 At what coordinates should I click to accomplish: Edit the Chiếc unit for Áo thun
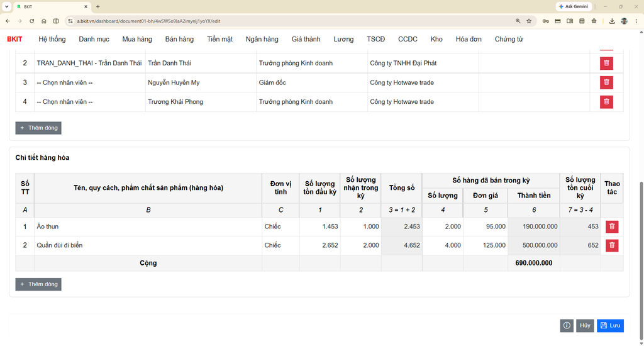pos(280,226)
